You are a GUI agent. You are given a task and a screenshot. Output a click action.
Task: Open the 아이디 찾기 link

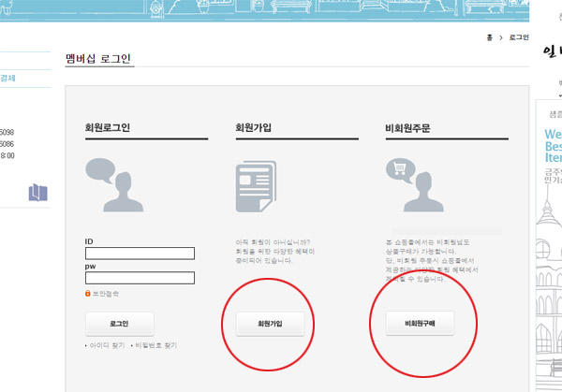point(107,345)
